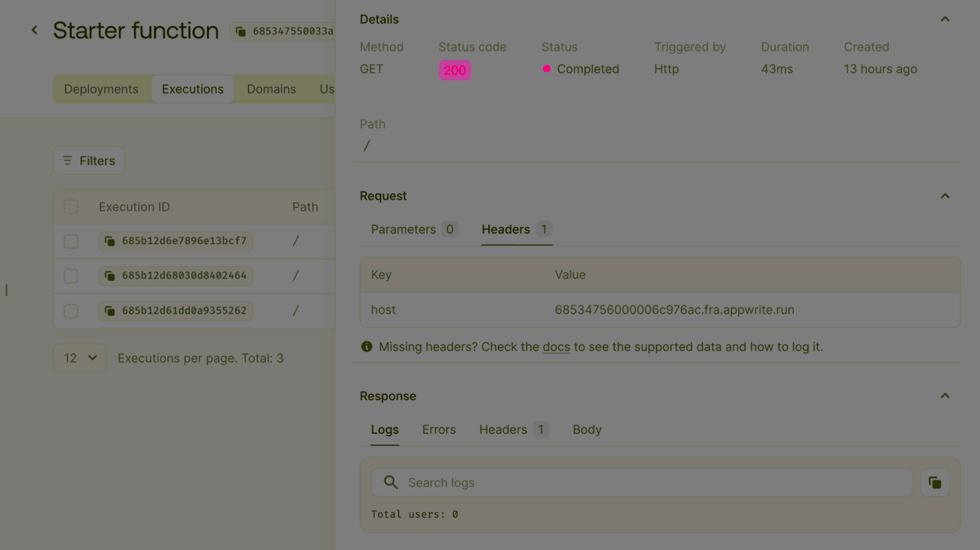The image size is (980, 550).
Task: Copy the function ID next to the title
Action: pos(241,32)
